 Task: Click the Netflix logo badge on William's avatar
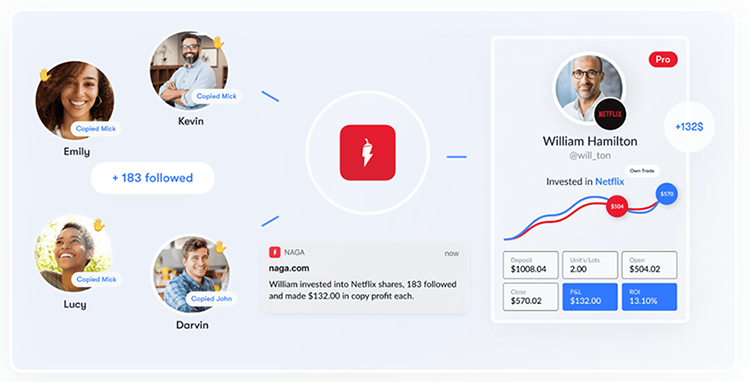(610, 114)
